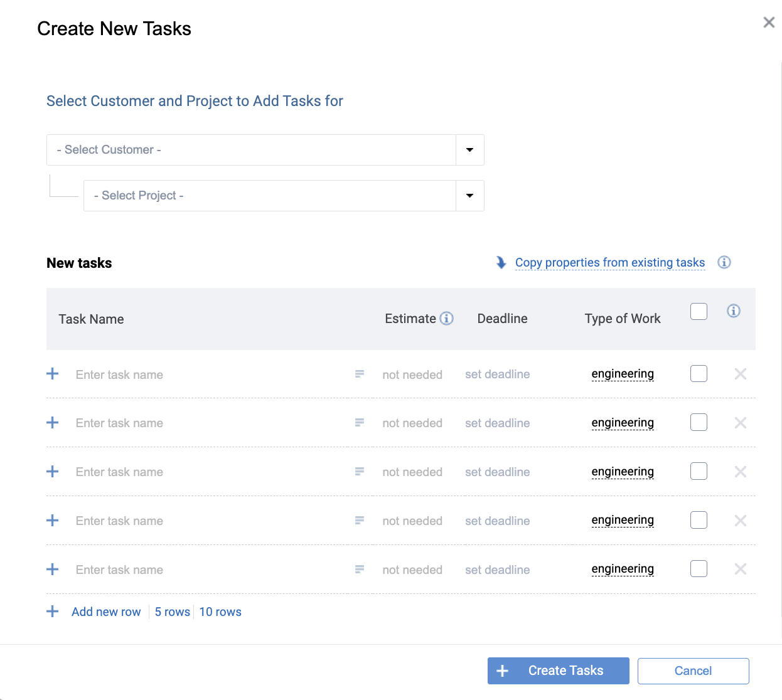Screen dimensions: 782x700
Task: Click the blue arrow icon before Copy properties
Action: (500, 262)
